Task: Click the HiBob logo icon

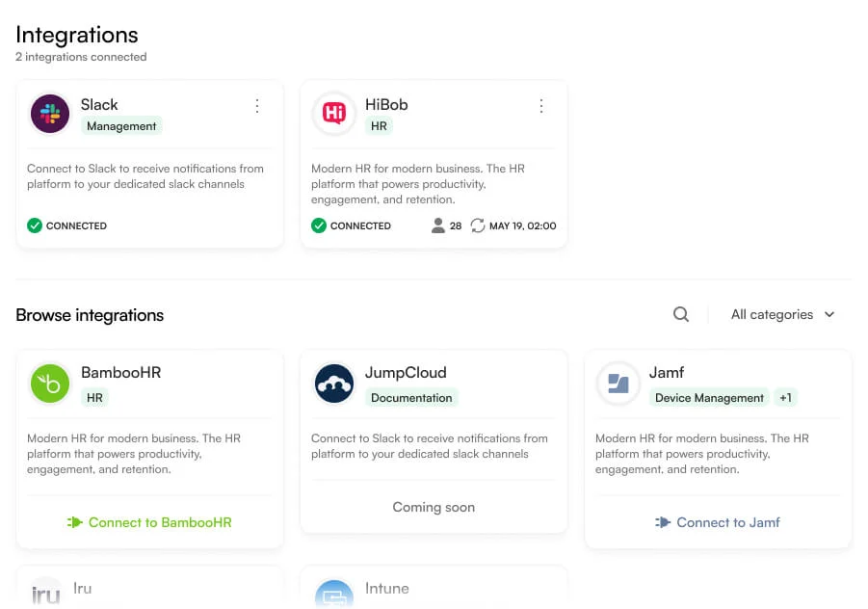Action: pyautogui.click(x=334, y=114)
